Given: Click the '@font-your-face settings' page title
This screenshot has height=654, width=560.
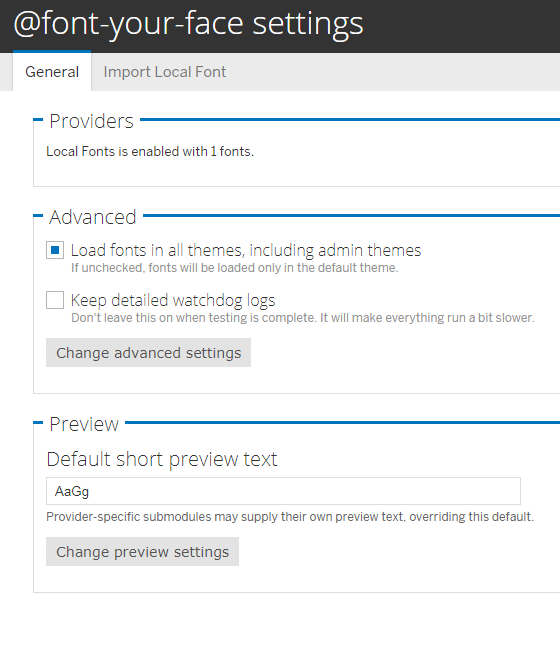Looking at the screenshot, I should (188, 23).
